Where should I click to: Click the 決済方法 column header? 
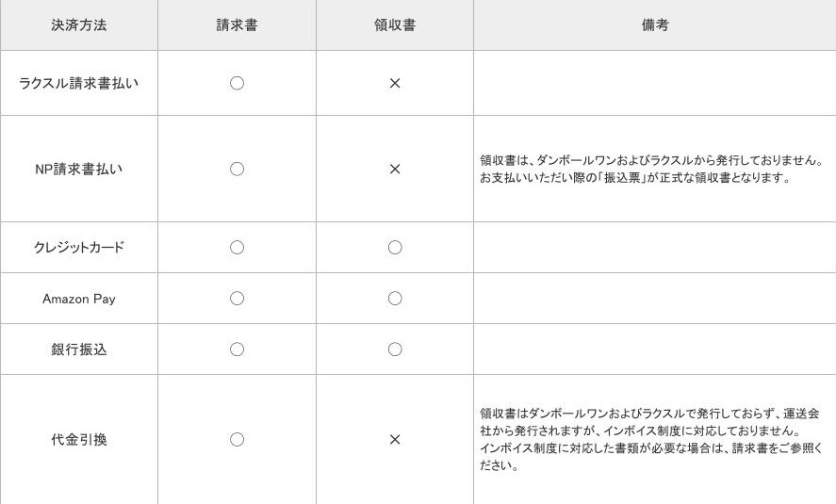79,25
